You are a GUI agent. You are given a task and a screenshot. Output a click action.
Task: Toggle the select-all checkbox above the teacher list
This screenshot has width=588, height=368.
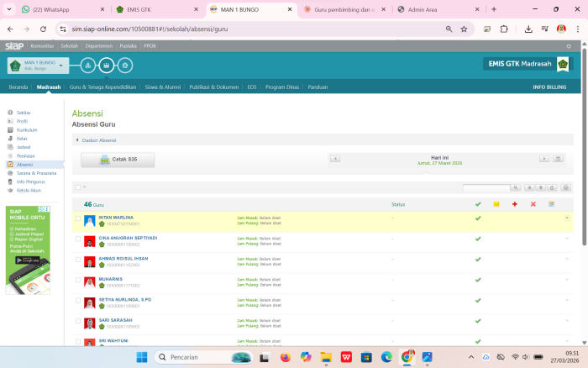(x=78, y=187)
